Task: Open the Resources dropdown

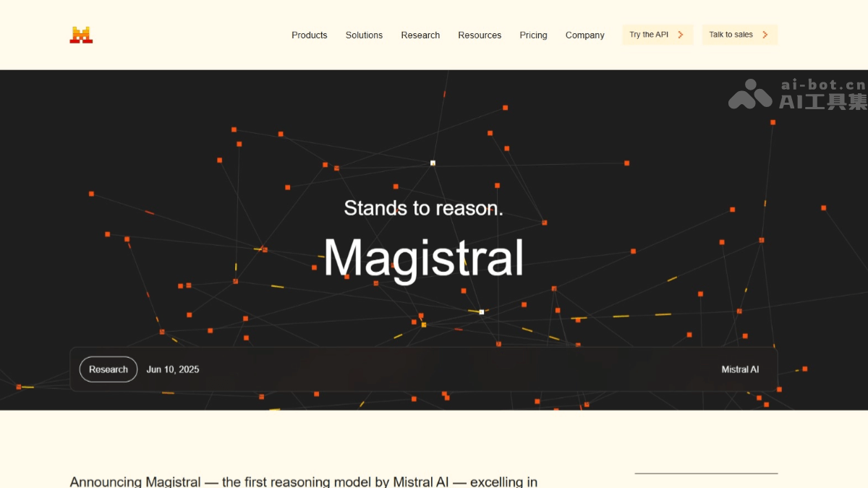Action: [480, 35]
